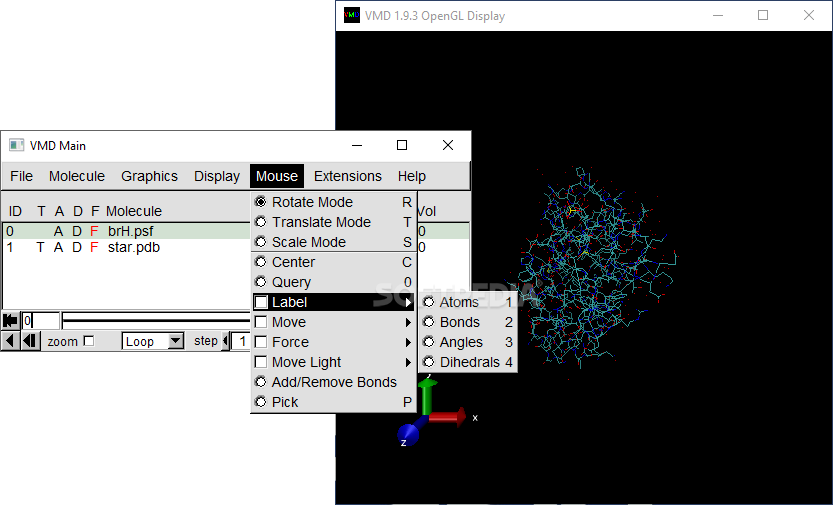Open the Label submenu entry
This screenshot has width=833, height=505.
tap(334, 302)
